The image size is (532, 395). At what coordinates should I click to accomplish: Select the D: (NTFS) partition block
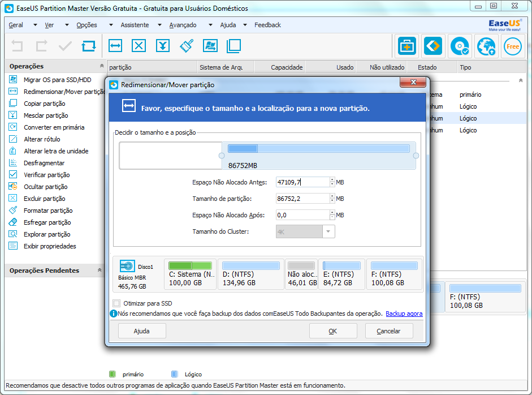pos(250,274)
